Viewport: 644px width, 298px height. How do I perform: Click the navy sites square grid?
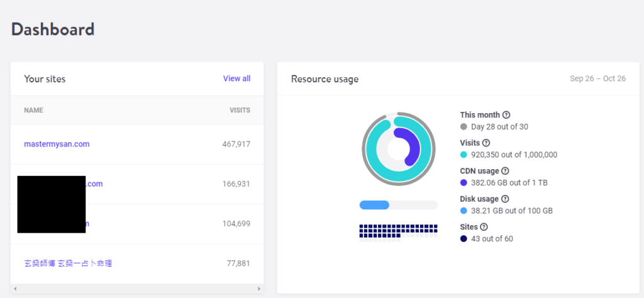click(397, 230)
